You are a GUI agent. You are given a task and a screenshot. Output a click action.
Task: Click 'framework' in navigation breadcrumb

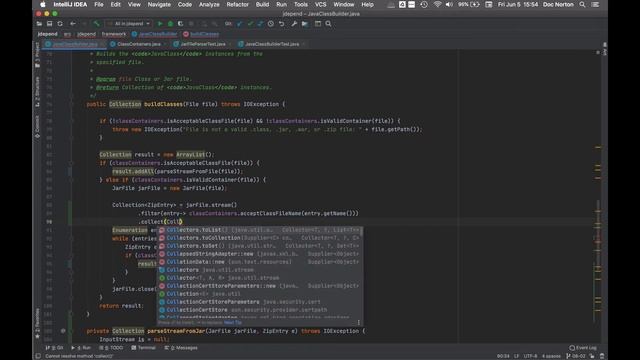pos(113,34)
